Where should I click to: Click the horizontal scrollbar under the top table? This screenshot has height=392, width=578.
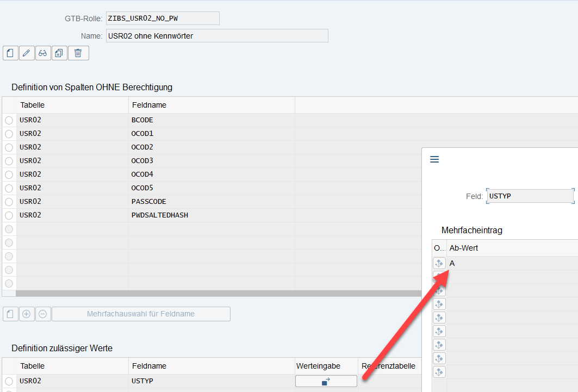click(x=217, y=294)
